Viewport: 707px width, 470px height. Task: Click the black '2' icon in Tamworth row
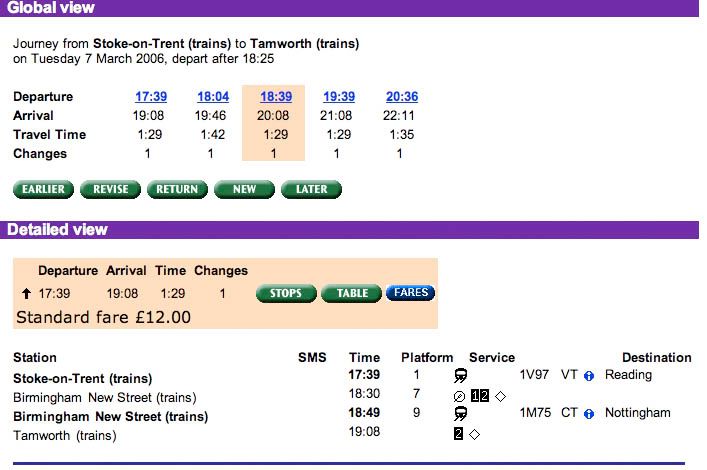(x=458, y=434)
